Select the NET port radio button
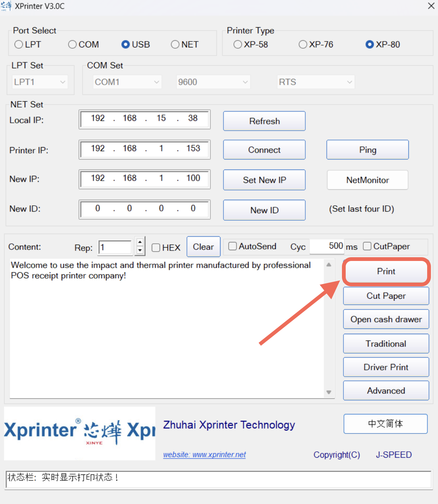Image resolution: width=438 pixels, height=504 pixels. [175, 44]
